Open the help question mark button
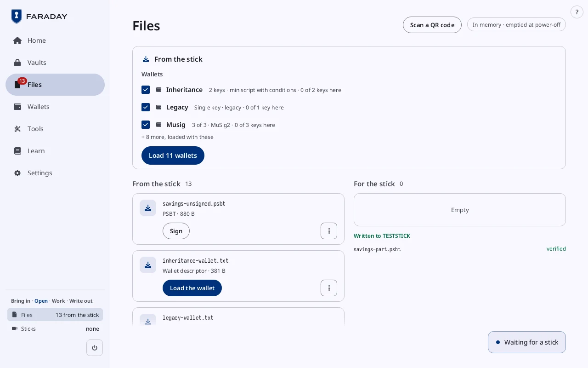Viewport: 588px width, 368px height. [577, 12]
